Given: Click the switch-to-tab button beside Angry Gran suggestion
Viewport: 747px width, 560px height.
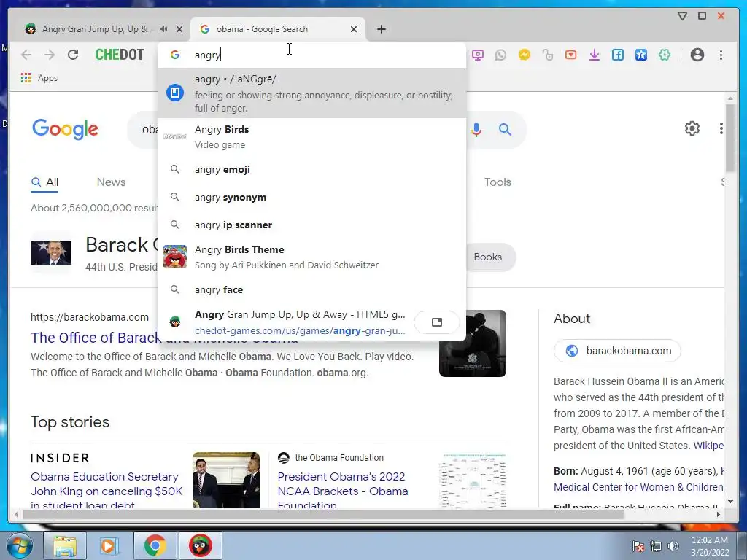Looking at the screenshot, I should (x=437, y=322).
